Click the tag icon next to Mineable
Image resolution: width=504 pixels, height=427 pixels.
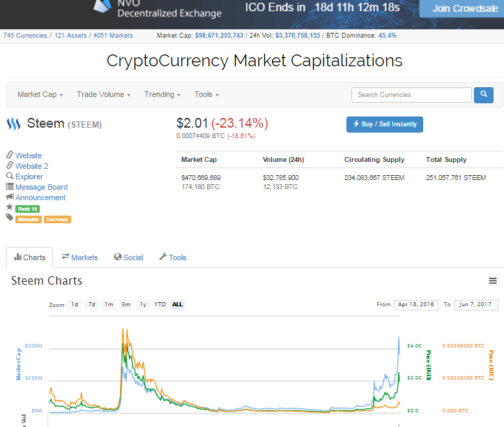tap(10, 218)
